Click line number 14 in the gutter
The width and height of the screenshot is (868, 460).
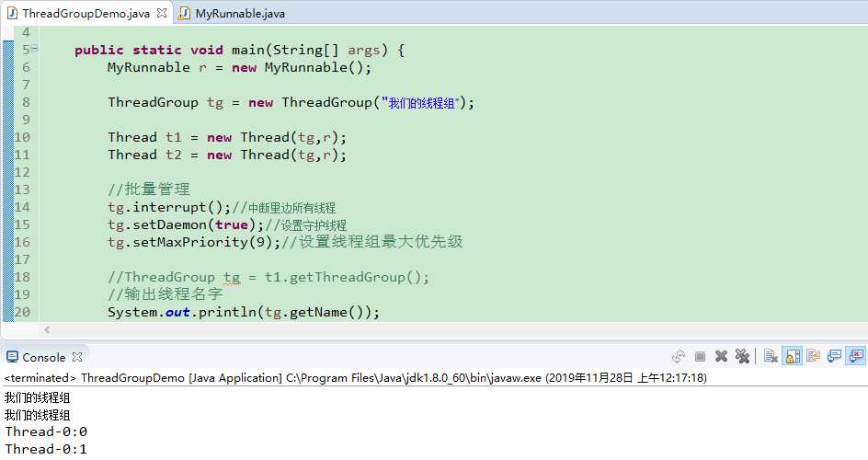point(22,207)
